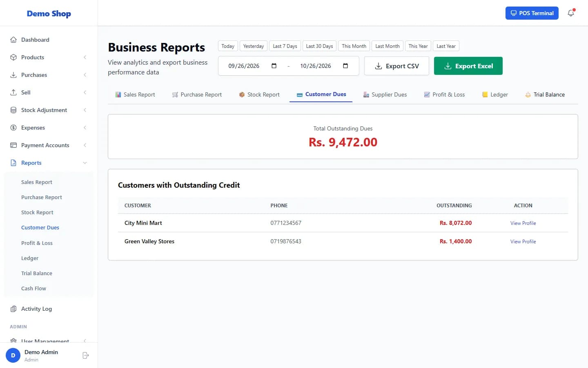
Task: Switch to the Supplier Dues tab
Action: tap(385, 94)
